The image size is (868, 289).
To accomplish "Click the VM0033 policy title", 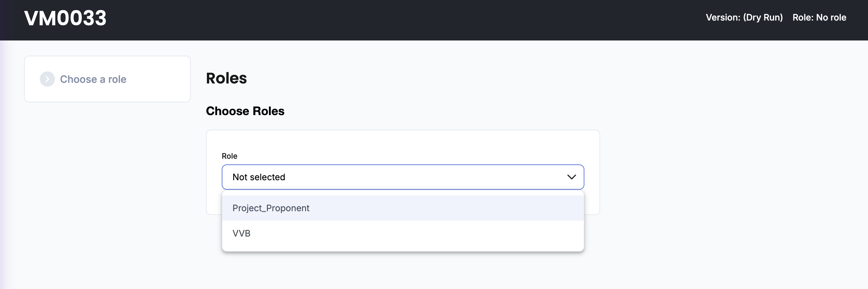I will [x=65, y=18].
